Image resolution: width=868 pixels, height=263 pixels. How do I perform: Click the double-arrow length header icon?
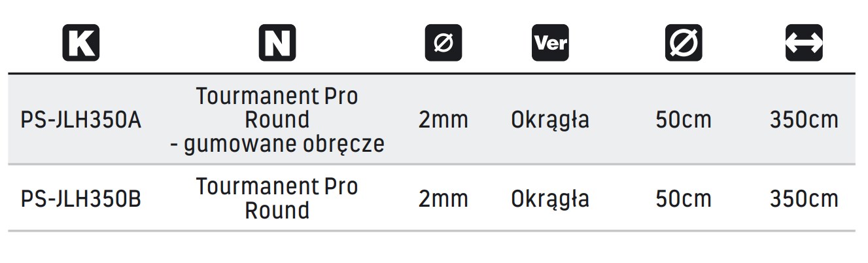click(x=804, y=43)
